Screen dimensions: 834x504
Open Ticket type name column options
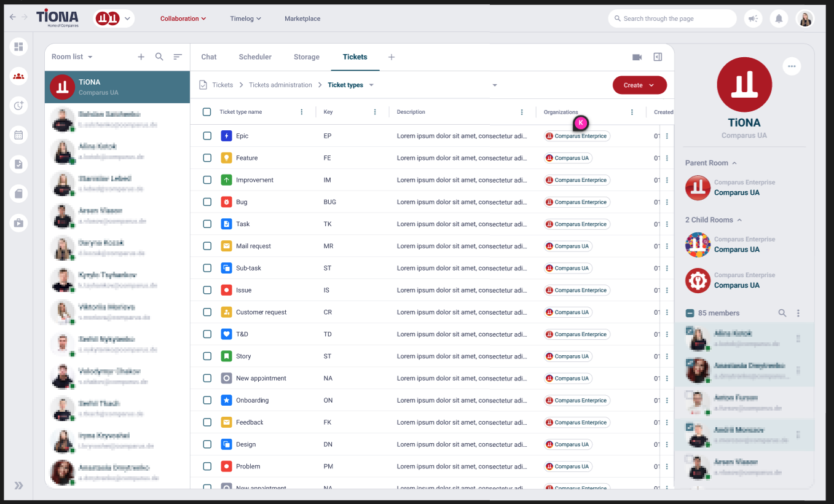pos(301,112)
